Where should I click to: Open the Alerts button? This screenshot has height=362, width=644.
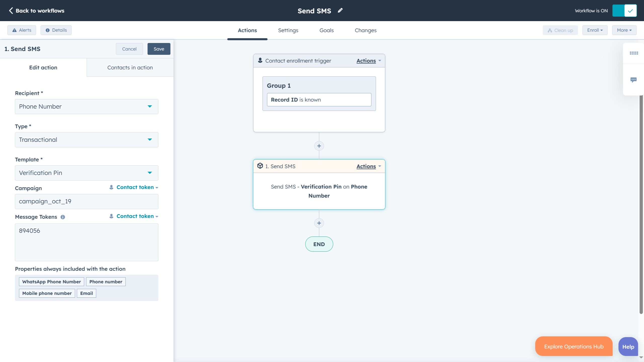pyautogui.click(x=22, y=30)
